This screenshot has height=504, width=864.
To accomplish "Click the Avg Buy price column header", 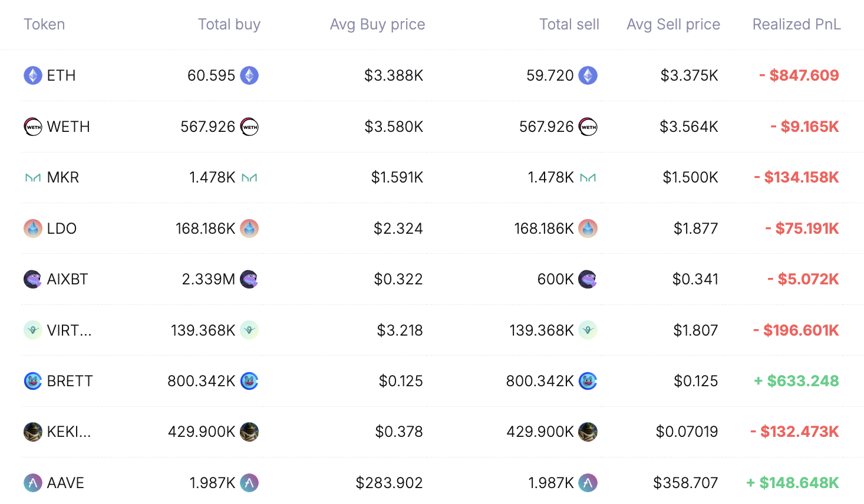I will pyautogui.click(x=377, y=24).
